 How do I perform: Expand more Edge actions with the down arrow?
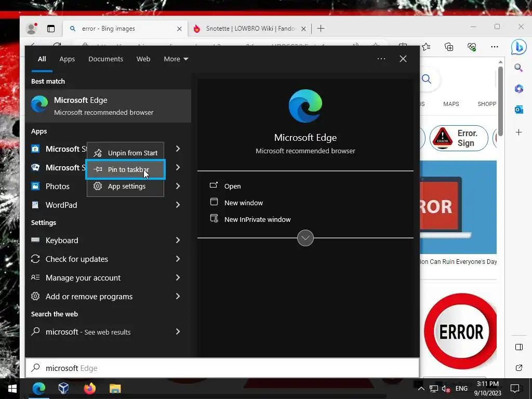coord(305,238)
